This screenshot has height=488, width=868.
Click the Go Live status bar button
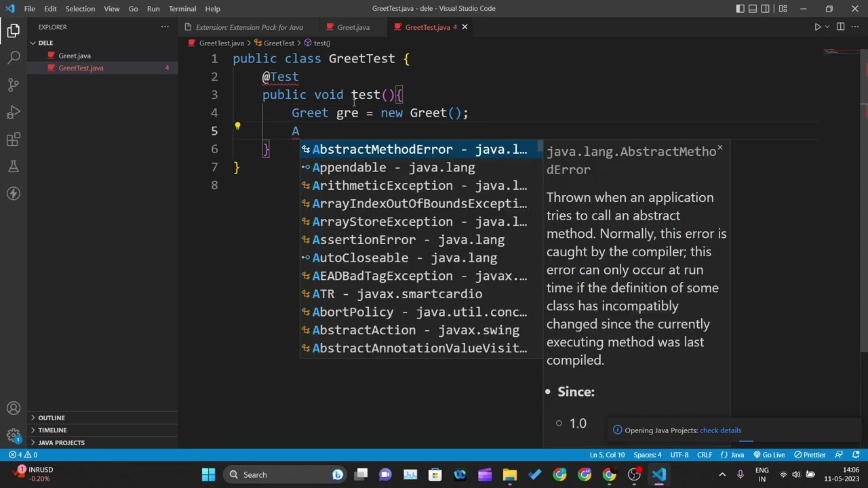click(768, 455)
